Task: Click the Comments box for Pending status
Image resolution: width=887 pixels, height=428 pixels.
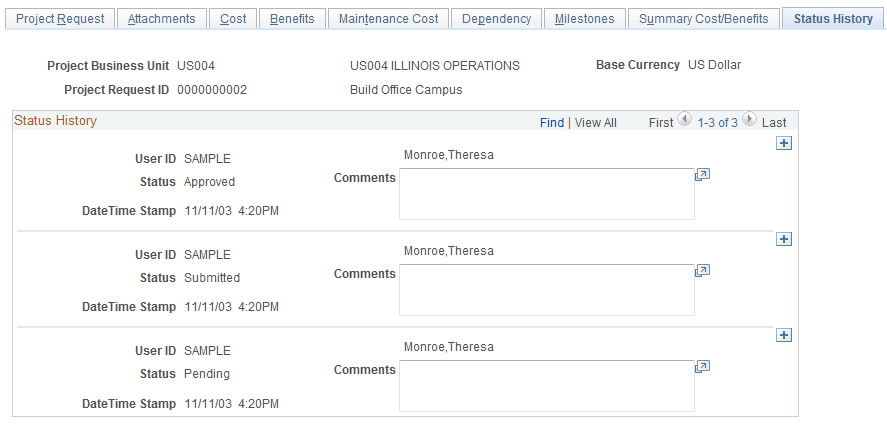Action: pos(546,385)
